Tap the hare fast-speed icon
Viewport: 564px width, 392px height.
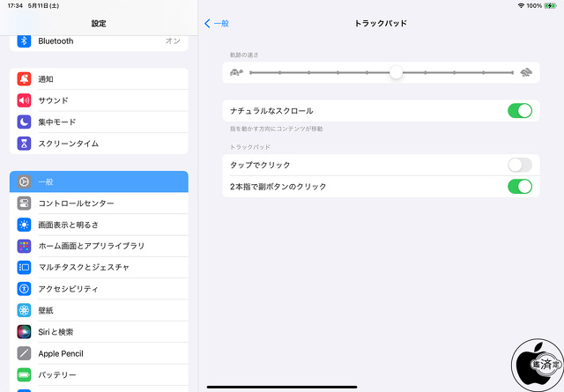pyautogui.click(x=526, y=72)
